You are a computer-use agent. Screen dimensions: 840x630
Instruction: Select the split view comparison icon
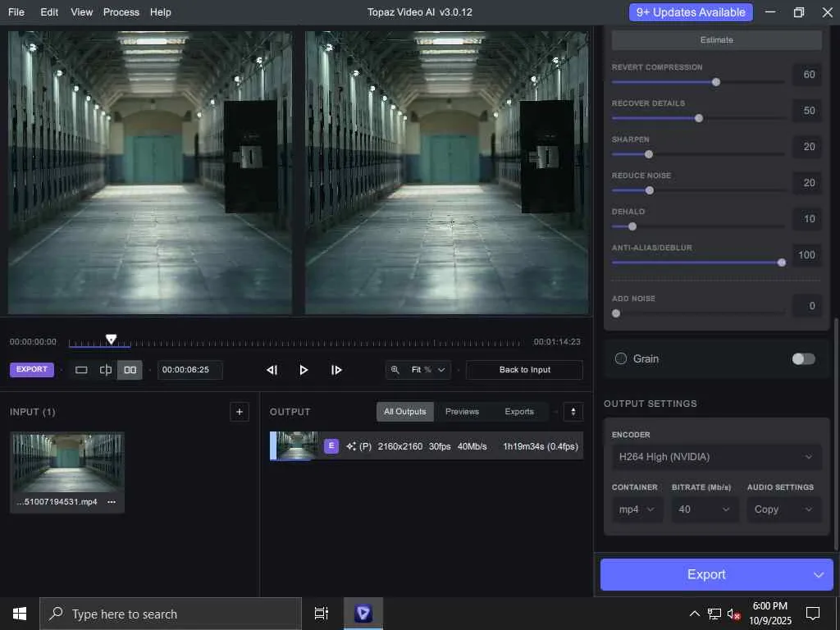[106, 370]
